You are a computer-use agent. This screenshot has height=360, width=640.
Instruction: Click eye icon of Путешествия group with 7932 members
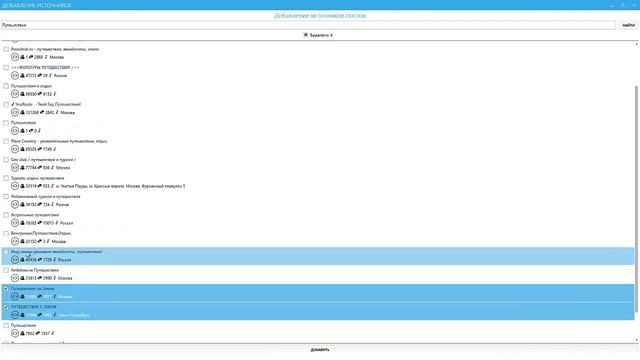pyautogui.click(x=15, y=333)
